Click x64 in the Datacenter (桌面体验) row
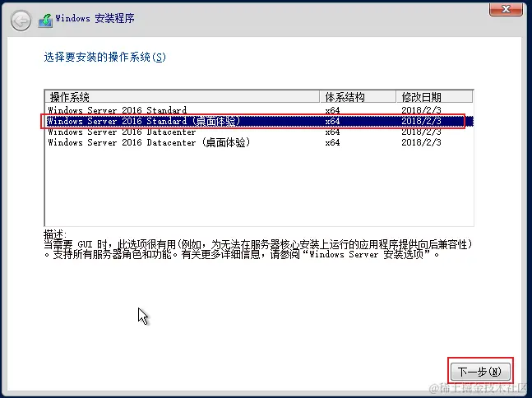 pyautogui.click(x=332, y=142)
